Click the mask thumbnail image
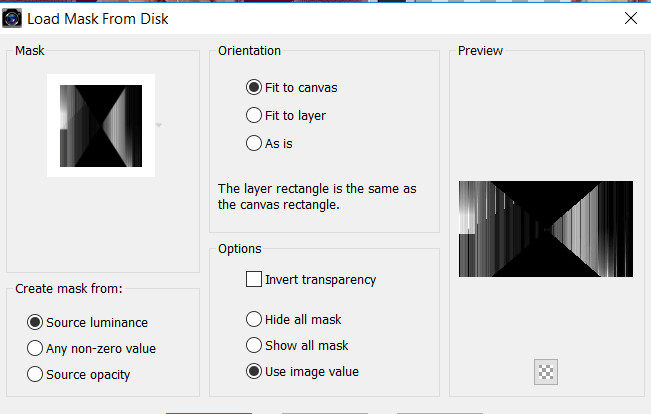The height and width of the screenshot is (414, 651). click(100, 126)
